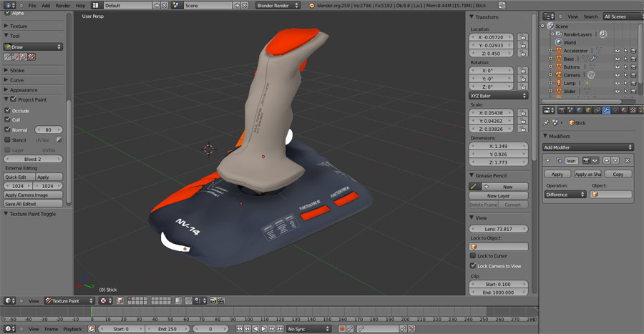This screenshot has width=644, height=334.
Task: Open the Texture Paint mode dropdown
Action: pos(69,301)
